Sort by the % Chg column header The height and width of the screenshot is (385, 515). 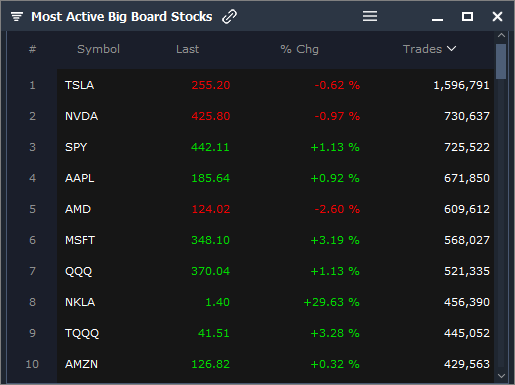(299, 49)
